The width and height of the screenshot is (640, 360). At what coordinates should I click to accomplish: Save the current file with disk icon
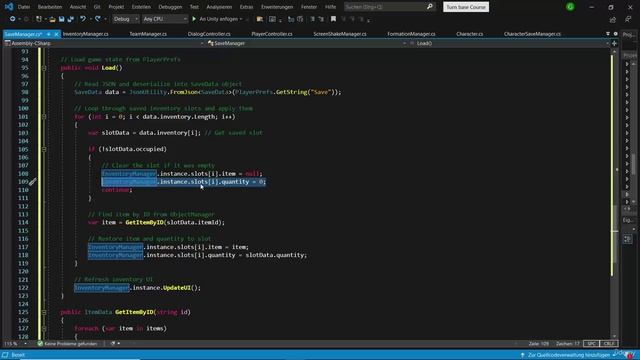pos(62,19)
